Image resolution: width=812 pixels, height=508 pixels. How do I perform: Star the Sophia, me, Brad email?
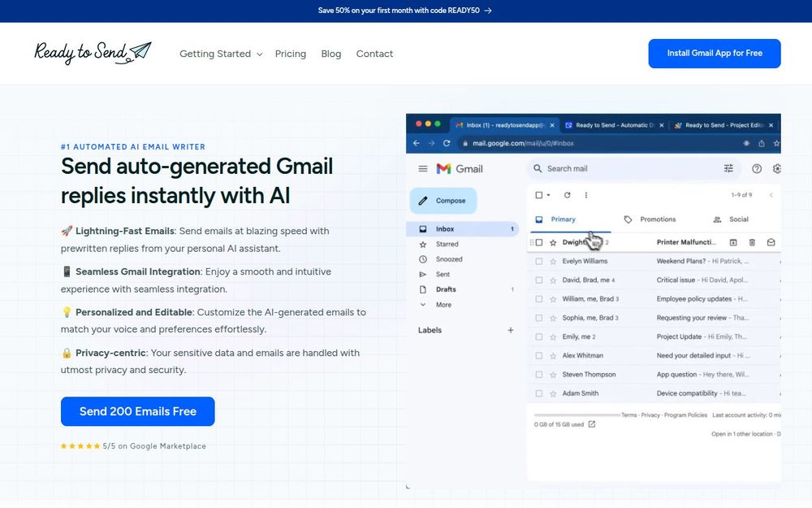[553, 318]
